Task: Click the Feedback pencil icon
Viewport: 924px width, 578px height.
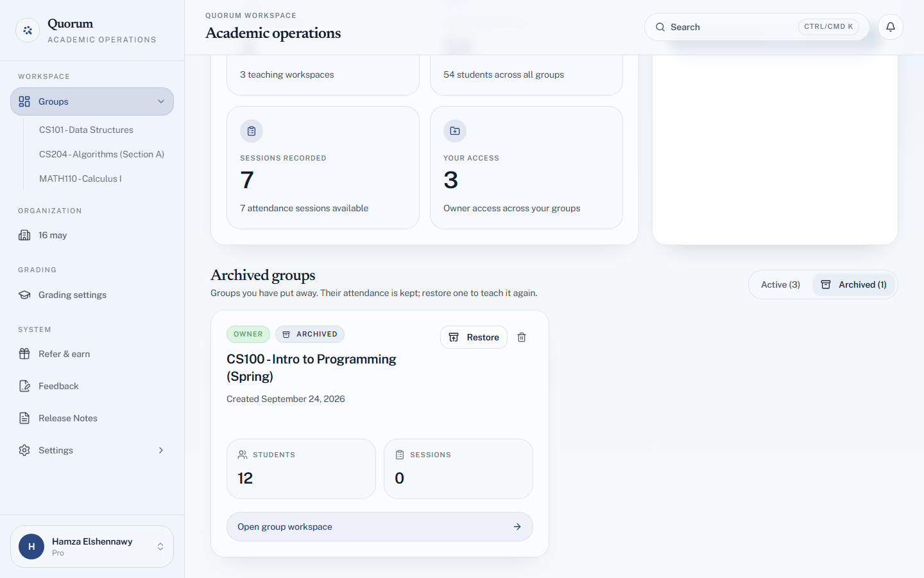Action: [24, 386]
